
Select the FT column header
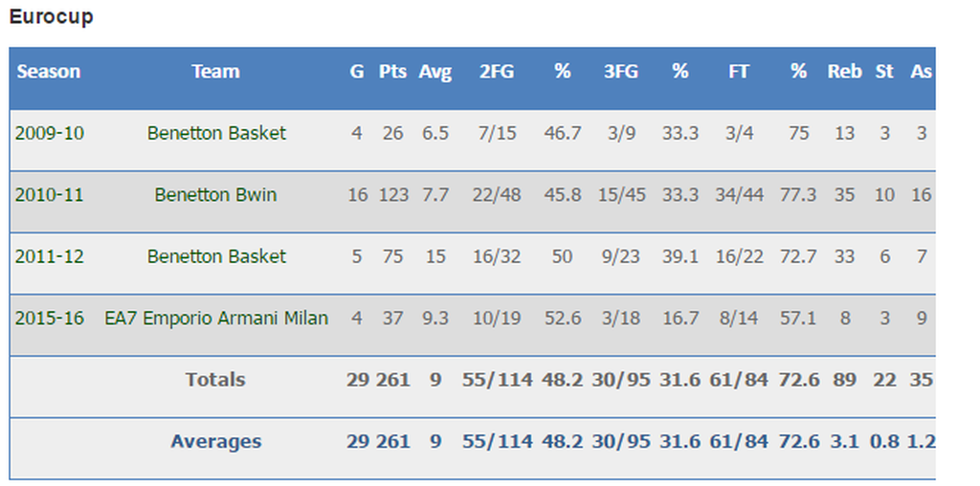pyautogui.click(x=739, y=72)
